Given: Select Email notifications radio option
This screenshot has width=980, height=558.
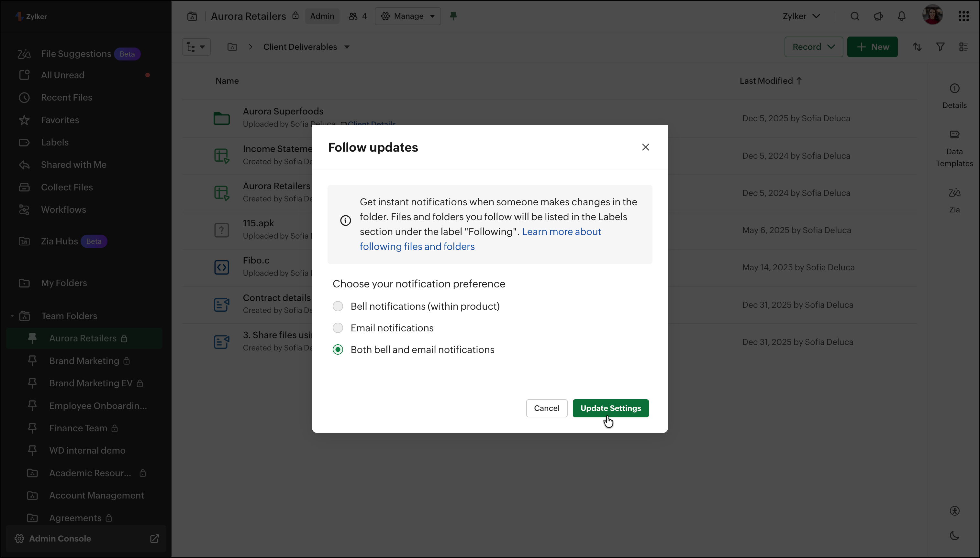Looking at the screenshot, I should pos(338,328).
